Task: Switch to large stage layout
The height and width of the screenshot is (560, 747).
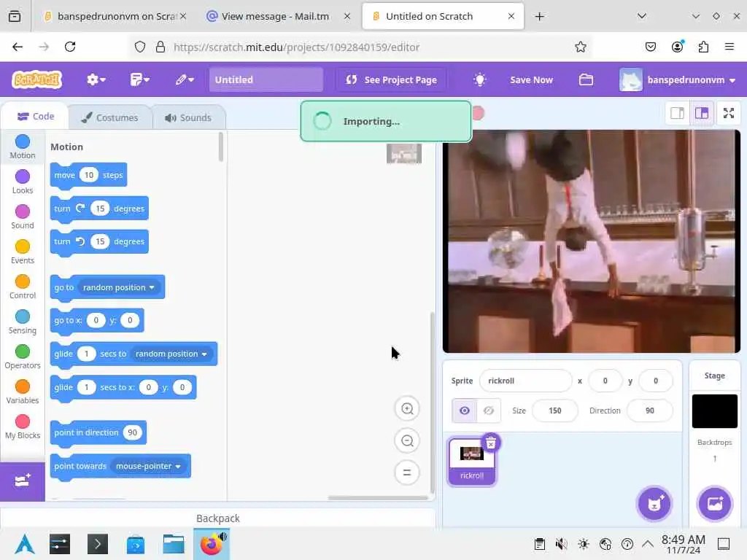Action: pos(702,113)
